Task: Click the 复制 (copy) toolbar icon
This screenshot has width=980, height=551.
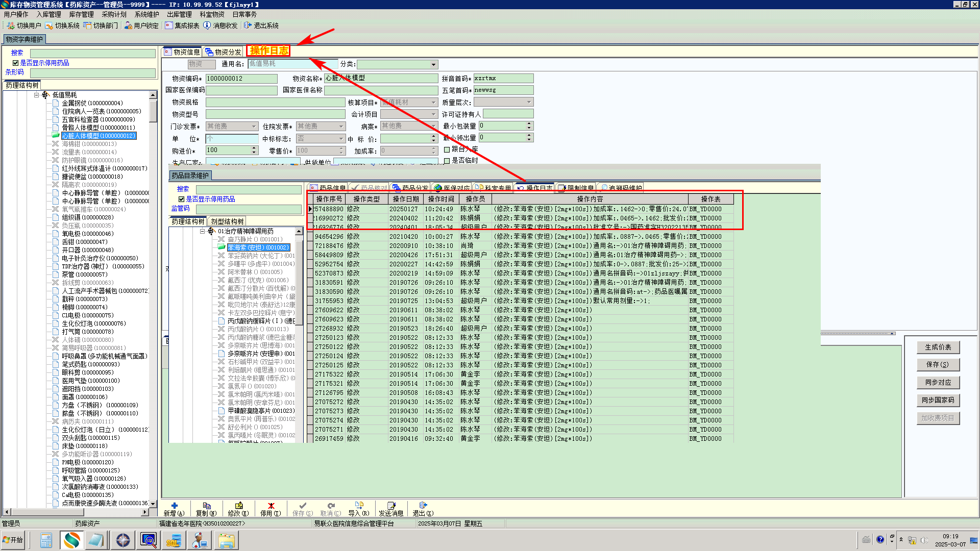Action: pyautogui.click(x=206, y=506)
